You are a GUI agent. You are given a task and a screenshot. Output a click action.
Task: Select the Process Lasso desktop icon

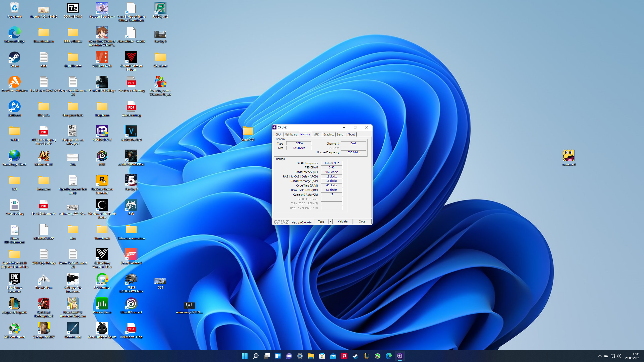click(102, 304)
